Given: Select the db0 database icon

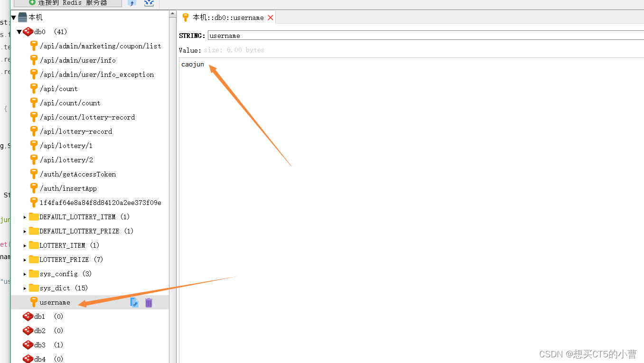Looking at the screenshot, I should pos(28,32).
